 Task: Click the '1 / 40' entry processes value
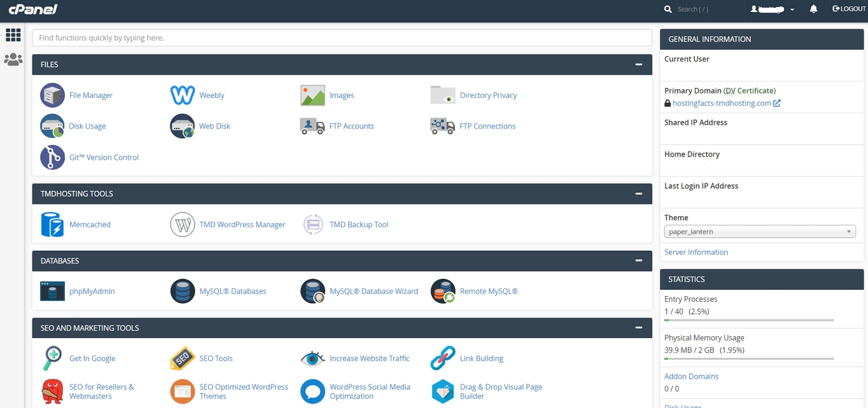(x=674, y=311)
